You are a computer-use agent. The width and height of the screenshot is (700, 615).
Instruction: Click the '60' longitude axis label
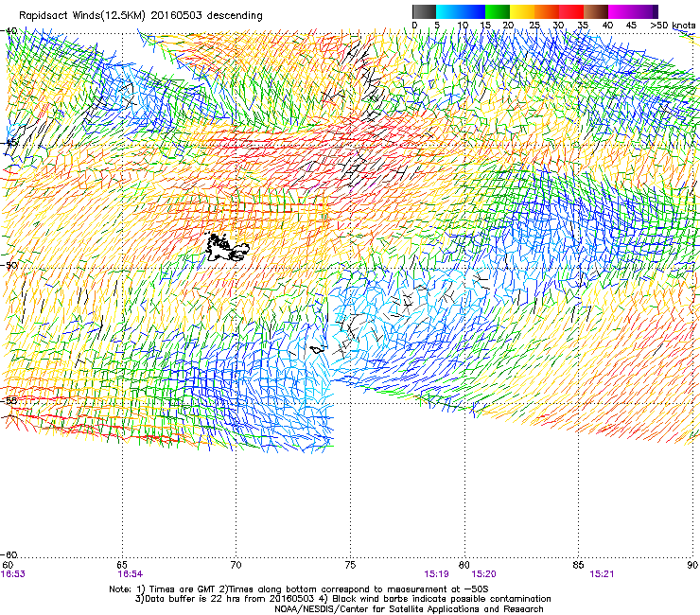8,566
